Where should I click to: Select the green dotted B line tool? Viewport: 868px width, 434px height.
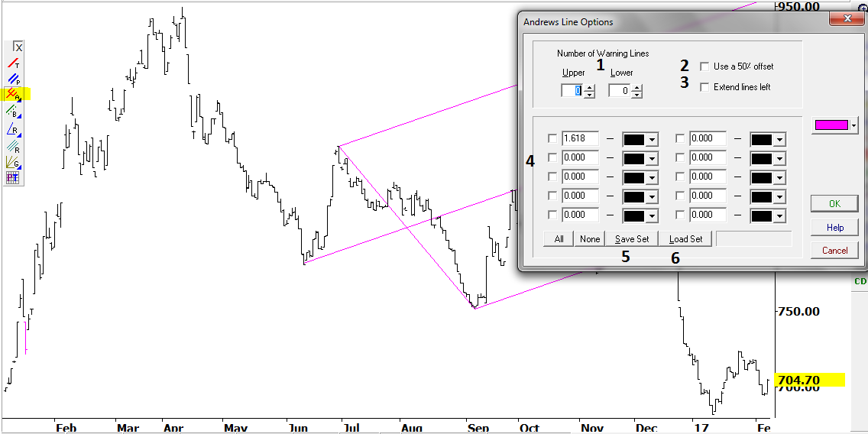(x=13, y=112)
